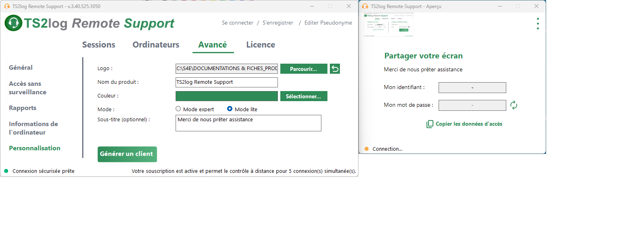Click the S'enregistrer link

click(278, 23)
